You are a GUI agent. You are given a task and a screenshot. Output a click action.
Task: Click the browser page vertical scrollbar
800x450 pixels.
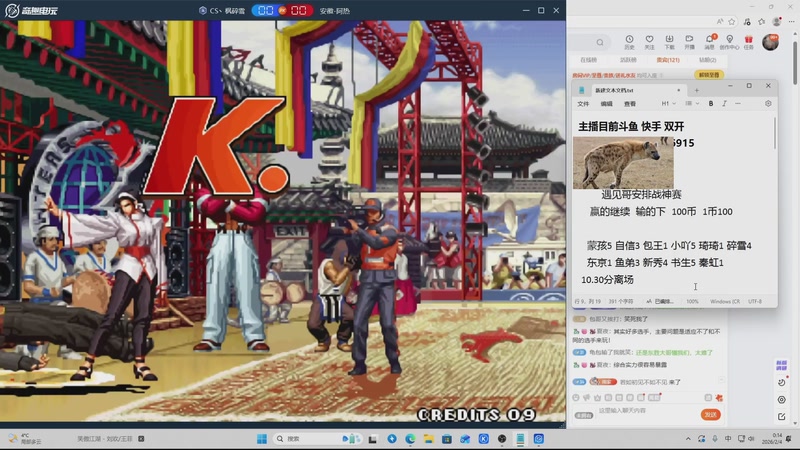point(795,62)
